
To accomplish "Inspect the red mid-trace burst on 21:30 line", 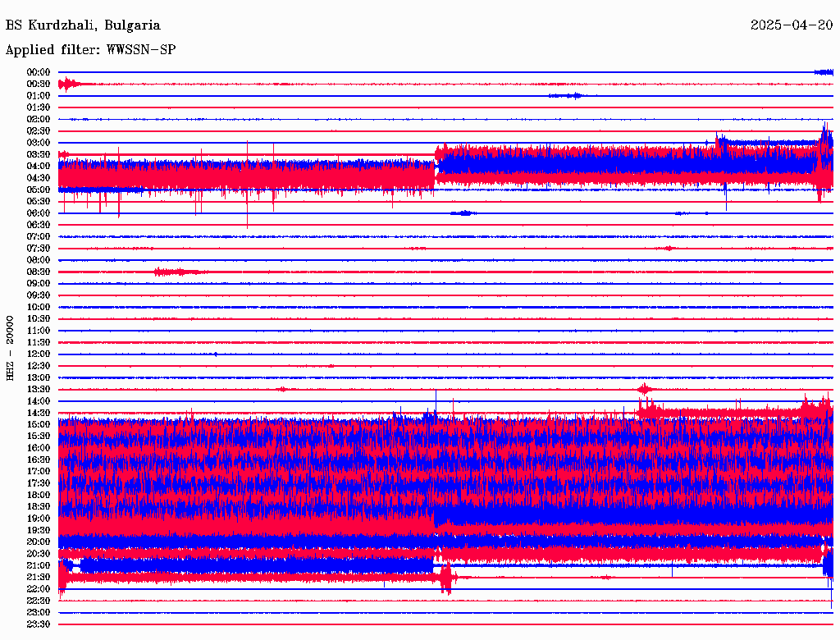I will [445, 578].
